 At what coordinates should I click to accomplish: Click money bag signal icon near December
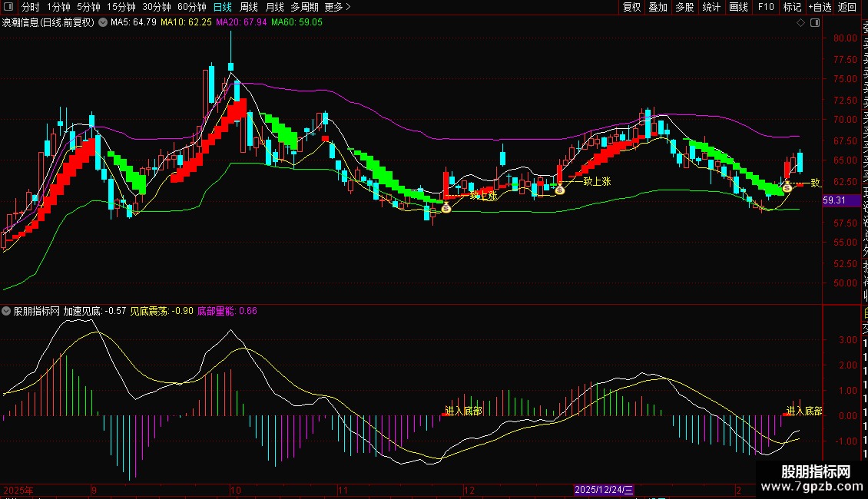tap(446, 209)
